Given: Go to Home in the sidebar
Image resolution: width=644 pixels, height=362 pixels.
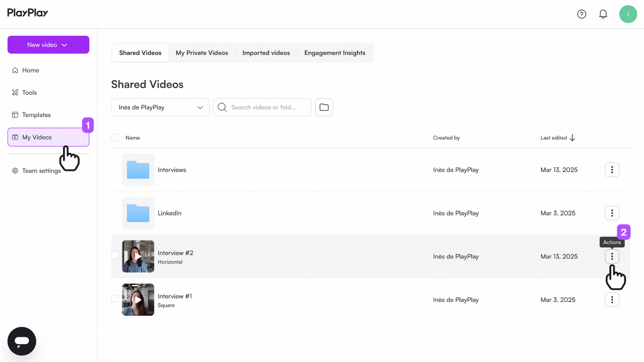Looking at the screenshot, I should 31,70.
